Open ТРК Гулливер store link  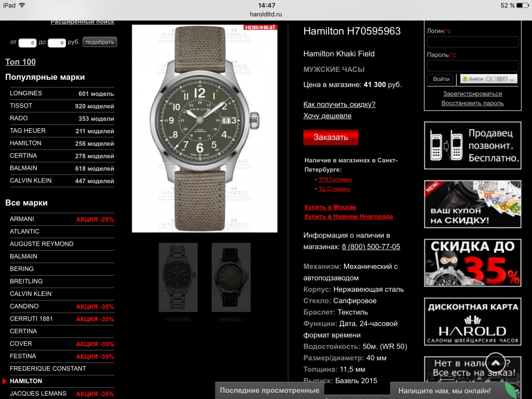point(335,180)
